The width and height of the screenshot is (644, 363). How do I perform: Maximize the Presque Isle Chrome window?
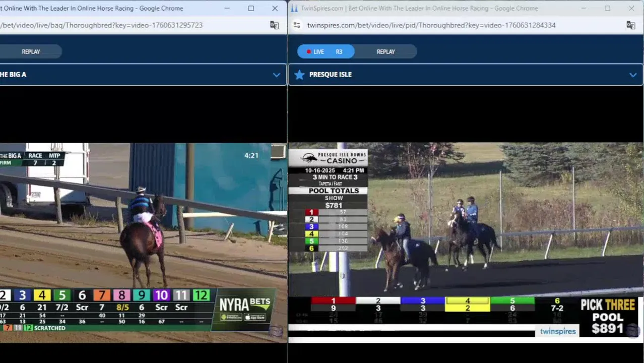click(x=608, y=9)
